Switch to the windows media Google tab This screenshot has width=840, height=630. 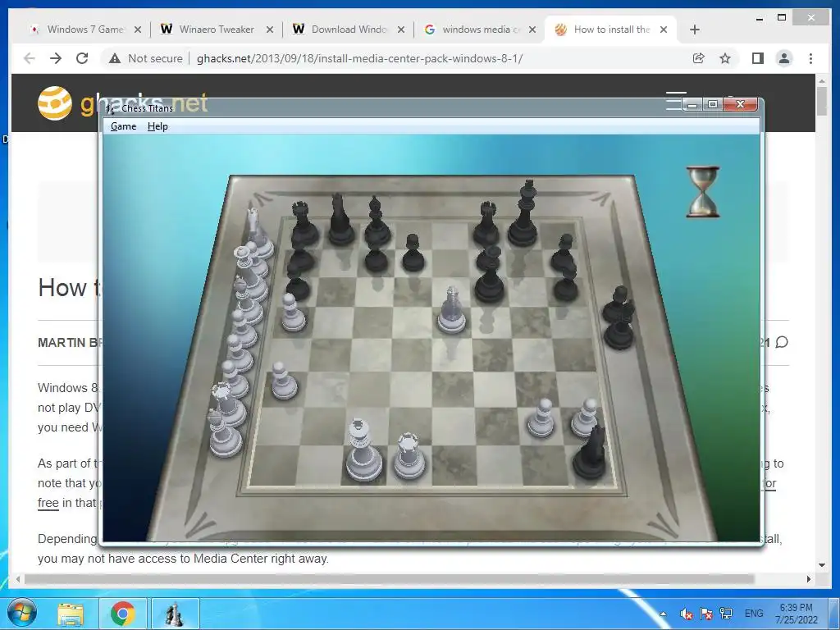point(480,30)
